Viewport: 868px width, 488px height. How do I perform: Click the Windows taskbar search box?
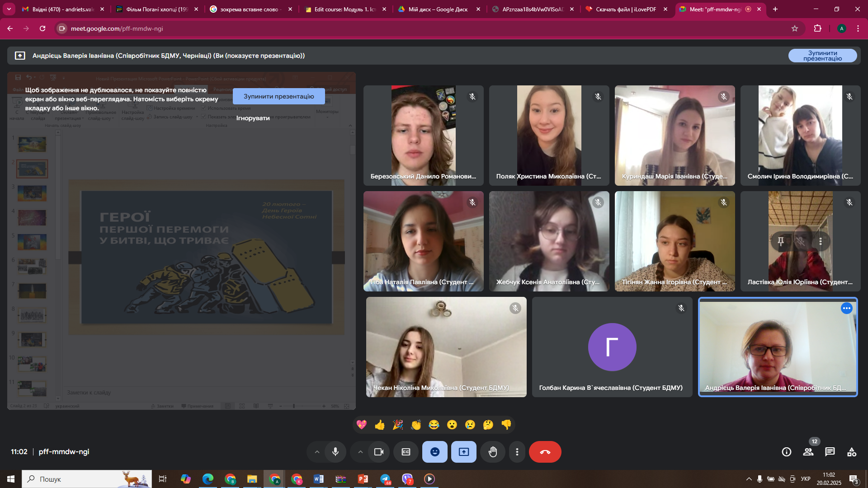87,479
